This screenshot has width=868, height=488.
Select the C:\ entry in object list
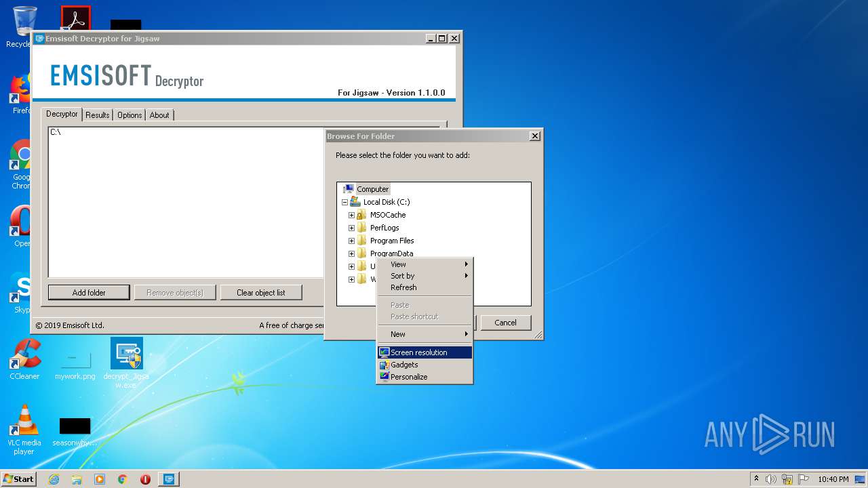pos(56,132)
